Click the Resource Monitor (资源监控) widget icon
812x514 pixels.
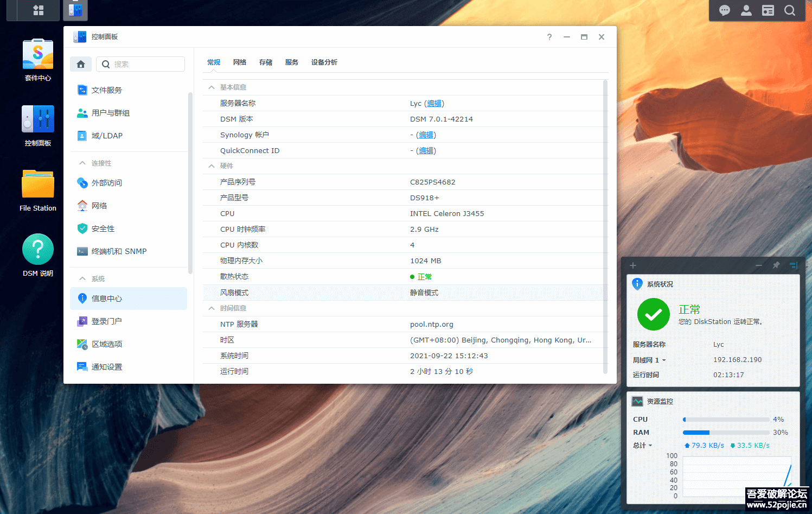click(637, 401)
